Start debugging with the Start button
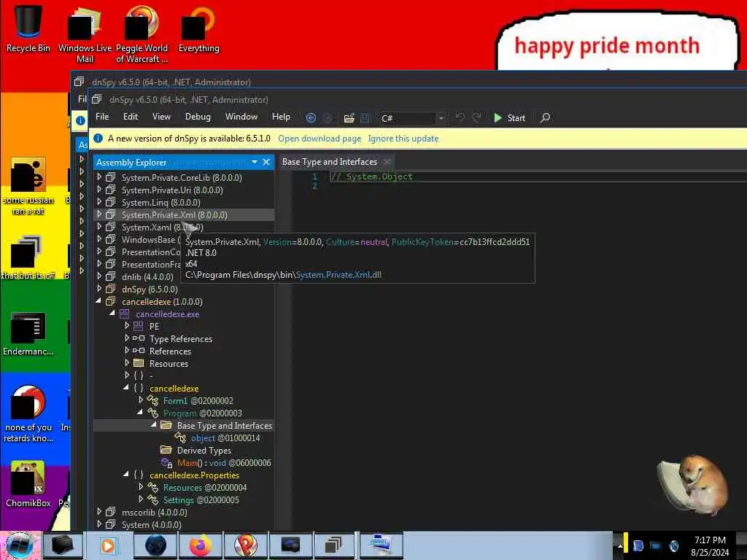747x560 pixels. click(x=509, y=117)
